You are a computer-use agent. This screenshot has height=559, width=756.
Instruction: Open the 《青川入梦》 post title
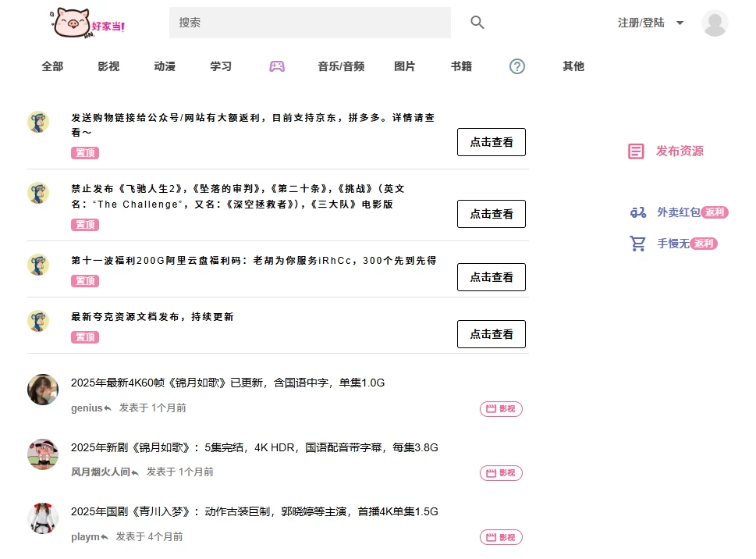pos(254,512)
